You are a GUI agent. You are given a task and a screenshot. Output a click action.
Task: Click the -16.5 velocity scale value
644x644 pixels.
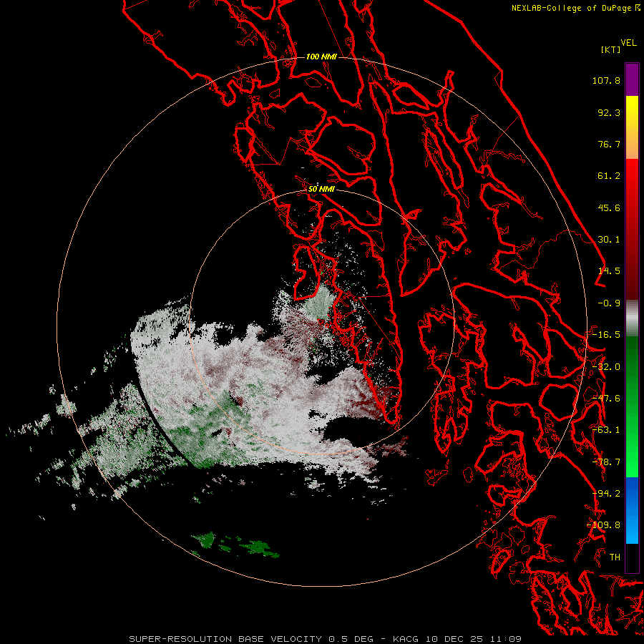(x=606, y=335)
